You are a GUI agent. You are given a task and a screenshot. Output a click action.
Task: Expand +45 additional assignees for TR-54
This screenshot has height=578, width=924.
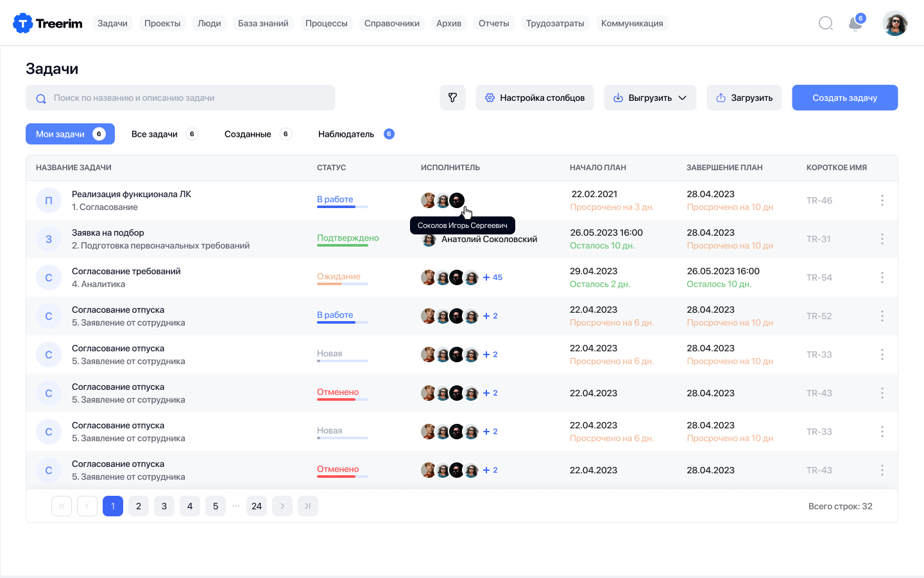[x=493, y=277]
